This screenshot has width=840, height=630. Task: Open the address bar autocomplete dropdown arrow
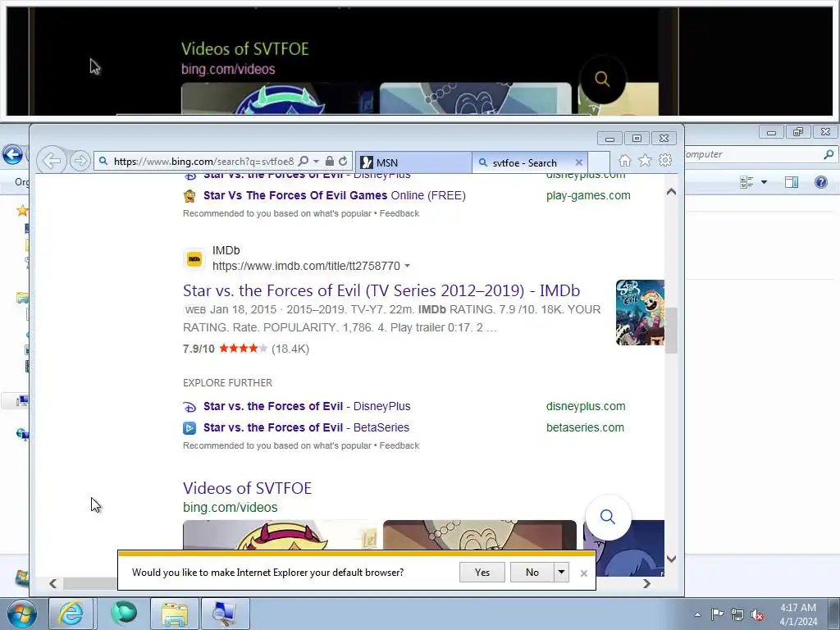coord(316,162)
